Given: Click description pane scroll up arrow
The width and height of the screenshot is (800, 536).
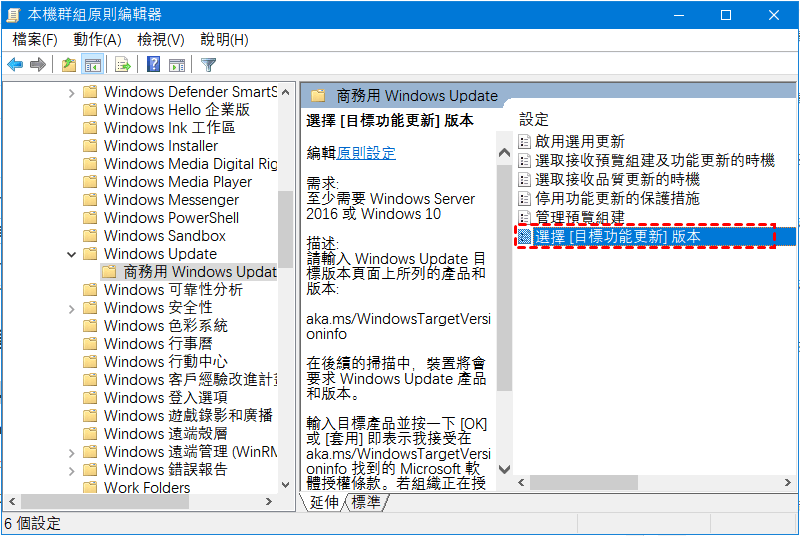Looking at the screenshot, I should coord(504,152).
